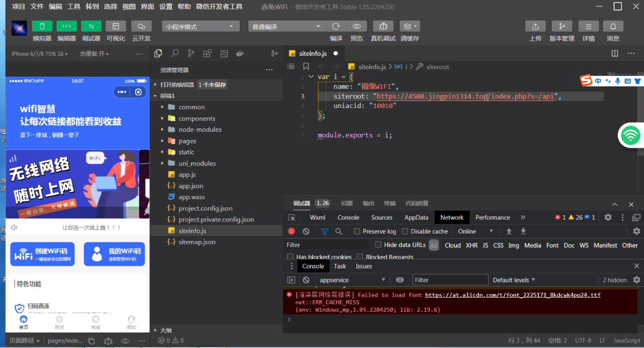Image resolution: width=644 pixels, height=348 pixels.
Task: Toggle Hide data URLs checkbox
Action: (x=378, y=244)
